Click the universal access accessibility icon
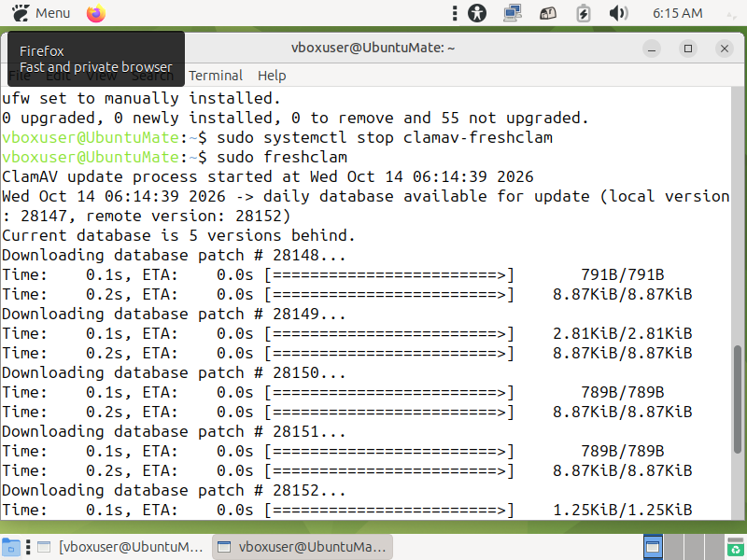Viewport: 747px width, 560px height. click(x=477, y=13)
